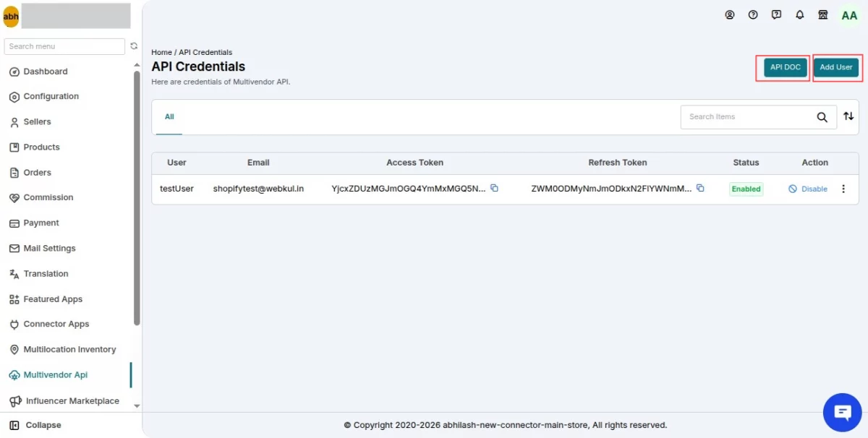Open the AA user avatar menu
Screen dimensions: 868x438
pyautogui.click(x=849, y=15)
